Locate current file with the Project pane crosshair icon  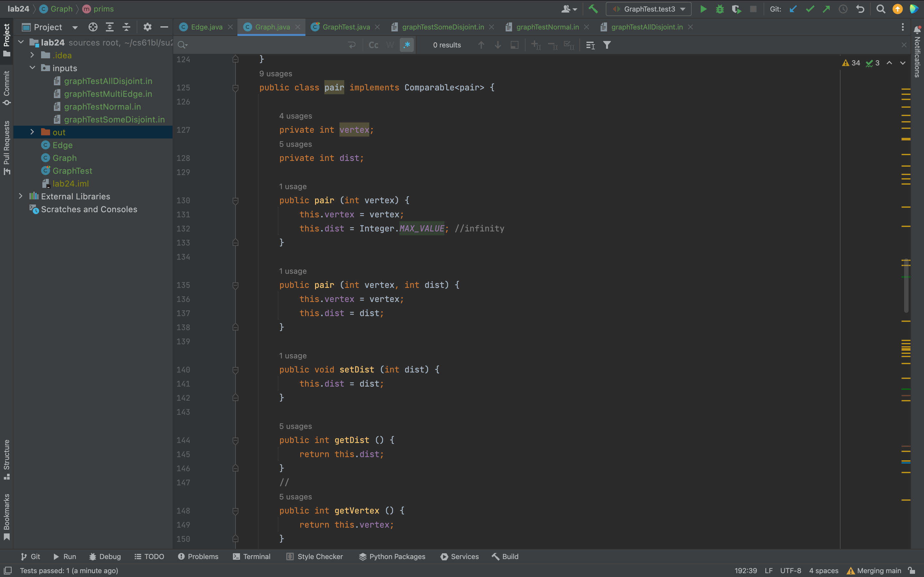coord(93,27)
